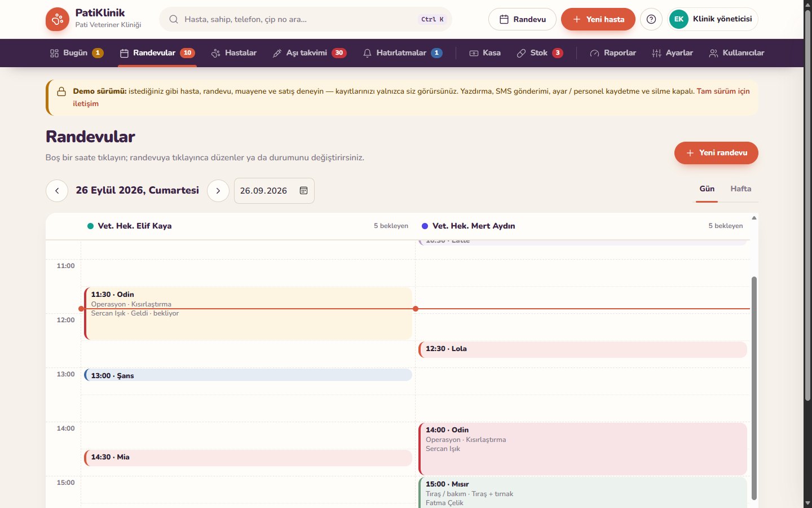Image resolution: width=812 pixels, height=508 pixels.
Task: Open the Hastalar menu item
Action: pyautogui.click(x=234, y=53)
